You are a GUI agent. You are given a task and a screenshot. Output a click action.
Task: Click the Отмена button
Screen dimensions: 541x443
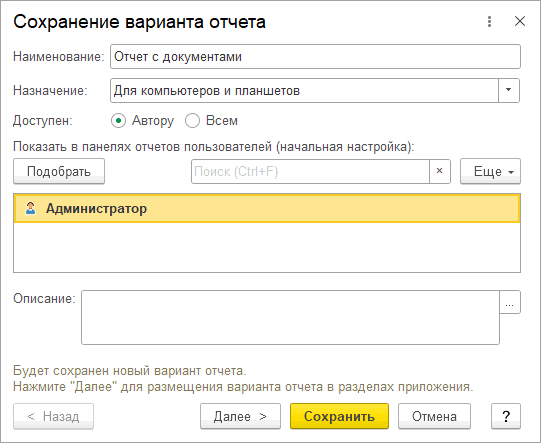point(434,416)
